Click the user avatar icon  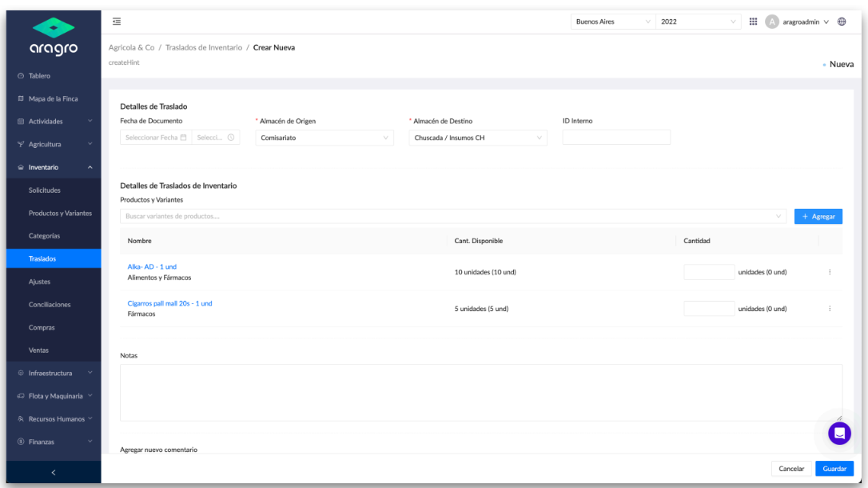(x=771, y=22)
